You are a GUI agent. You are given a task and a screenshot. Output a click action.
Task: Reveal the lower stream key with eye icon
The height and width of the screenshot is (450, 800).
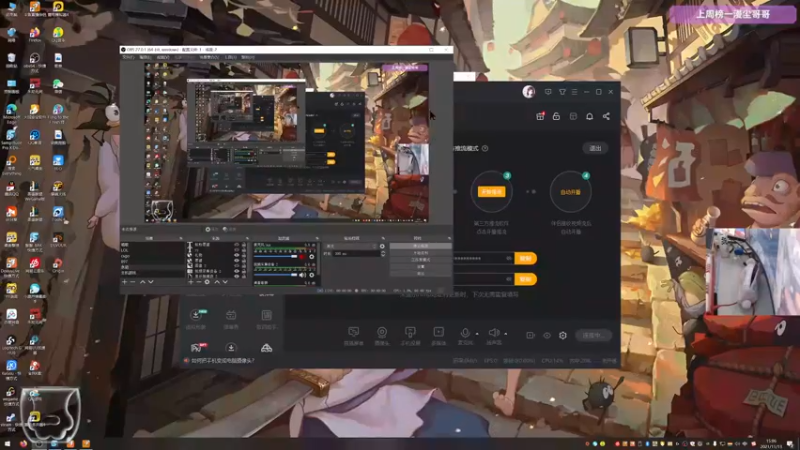509,279
